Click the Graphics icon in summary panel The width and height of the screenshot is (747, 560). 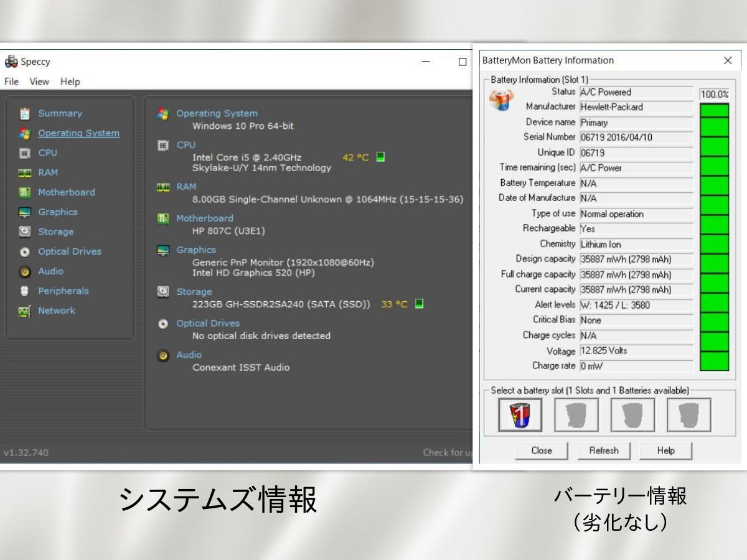coord(163,250)
